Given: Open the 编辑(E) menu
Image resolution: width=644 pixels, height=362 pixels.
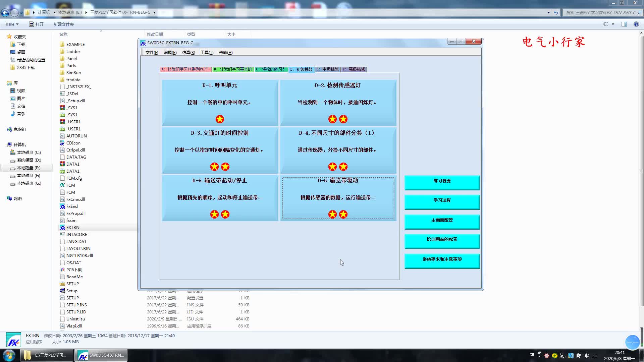Looking at the screenshot, I should tap(170, 53).
